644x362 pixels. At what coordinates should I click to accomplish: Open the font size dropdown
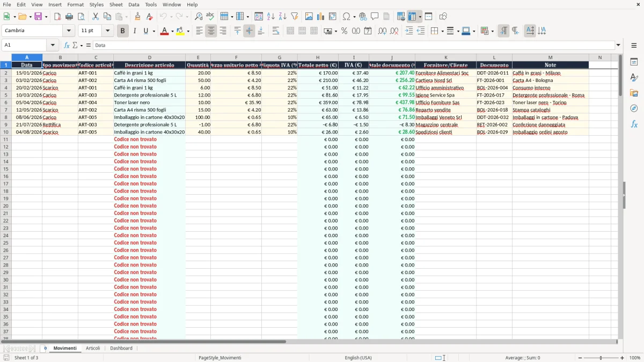tap(107, 31)
